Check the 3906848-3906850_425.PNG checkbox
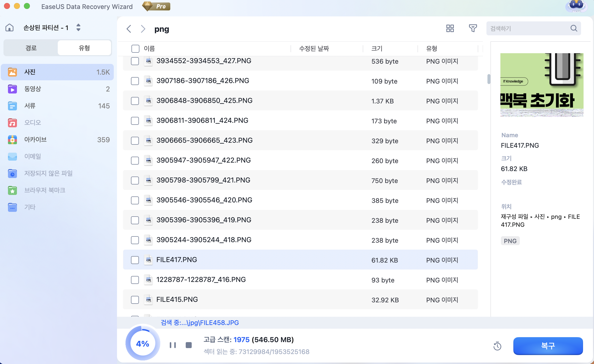The height and width of the screenshot is (364, 594). (x=135, y=101)
